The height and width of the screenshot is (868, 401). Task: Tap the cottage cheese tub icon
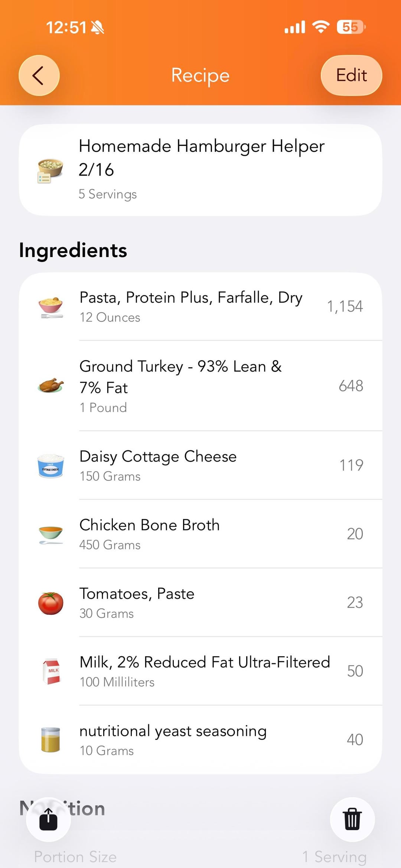point(50,466)
